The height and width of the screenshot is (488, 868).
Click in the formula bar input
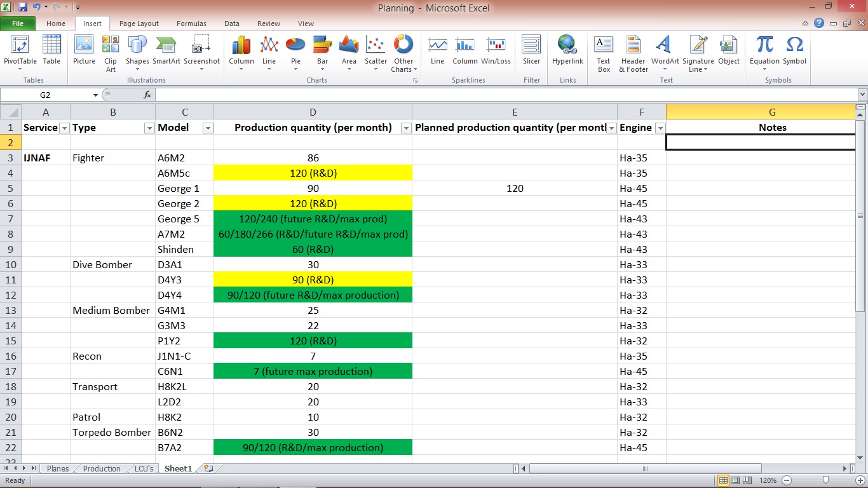coord(506,95)
